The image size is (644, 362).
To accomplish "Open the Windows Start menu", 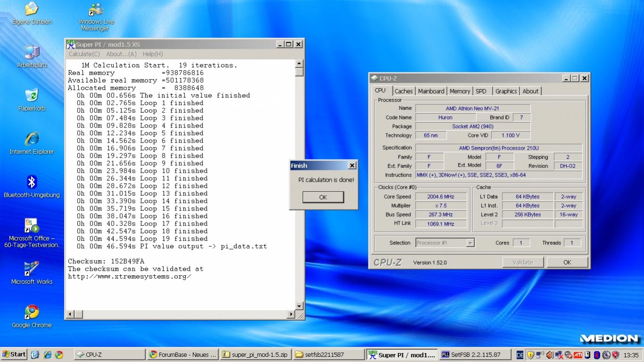I will pos(14,354).
